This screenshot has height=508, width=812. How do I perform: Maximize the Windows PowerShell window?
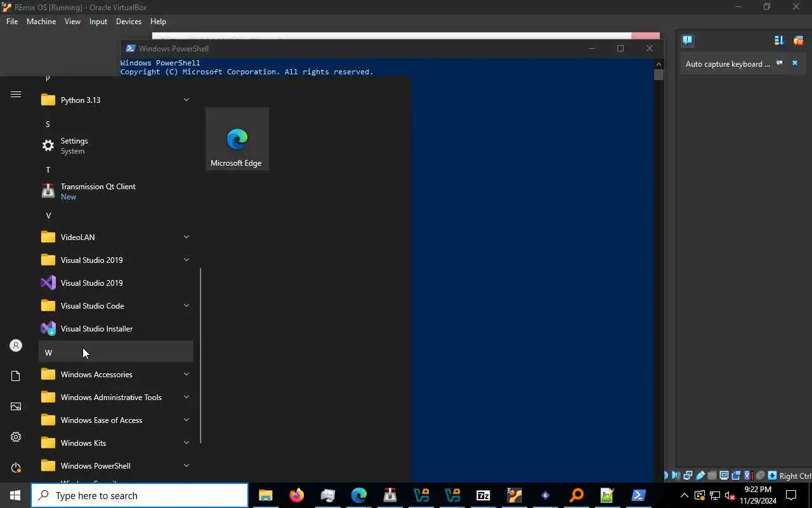620,48
